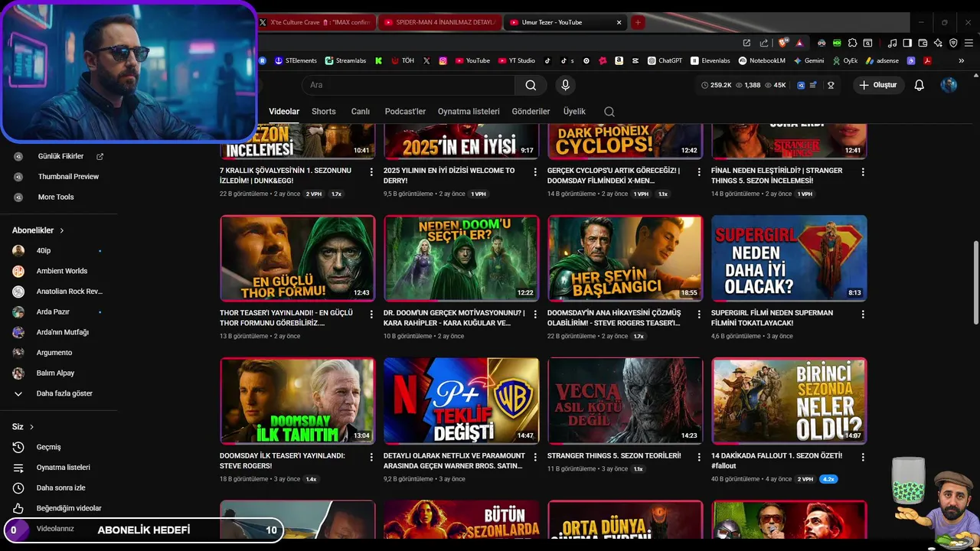
Task: Open TEKLİF DEĞİŞTİ Netflix Paramount thumbnail
Action: [462, 400]
